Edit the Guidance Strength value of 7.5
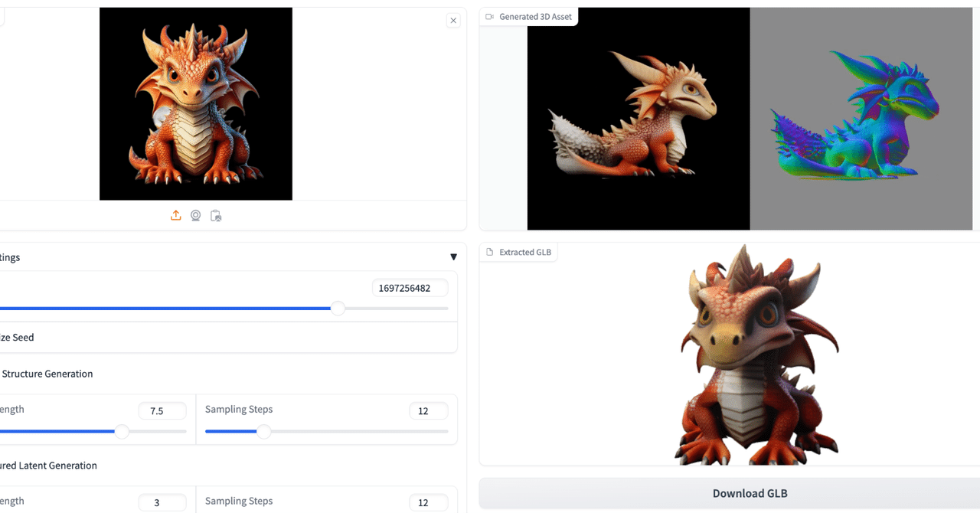 coord(162,410)
